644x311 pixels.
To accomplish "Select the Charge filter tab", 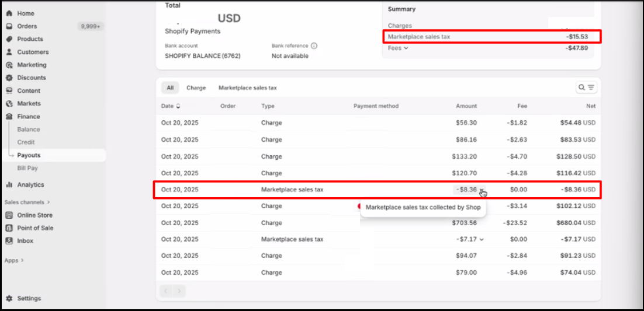I will 196,88.
